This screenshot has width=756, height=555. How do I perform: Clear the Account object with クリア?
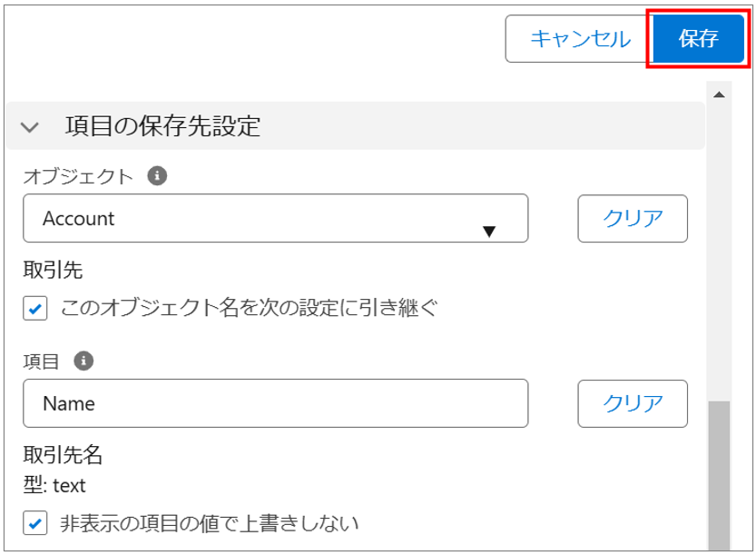[633, 218]
